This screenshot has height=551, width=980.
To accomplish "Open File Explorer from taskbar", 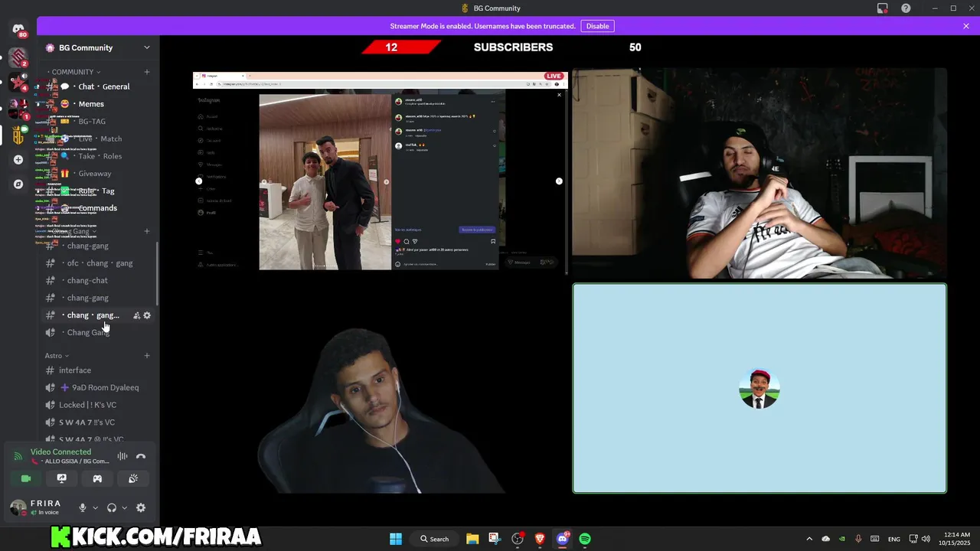I will 472,539.
